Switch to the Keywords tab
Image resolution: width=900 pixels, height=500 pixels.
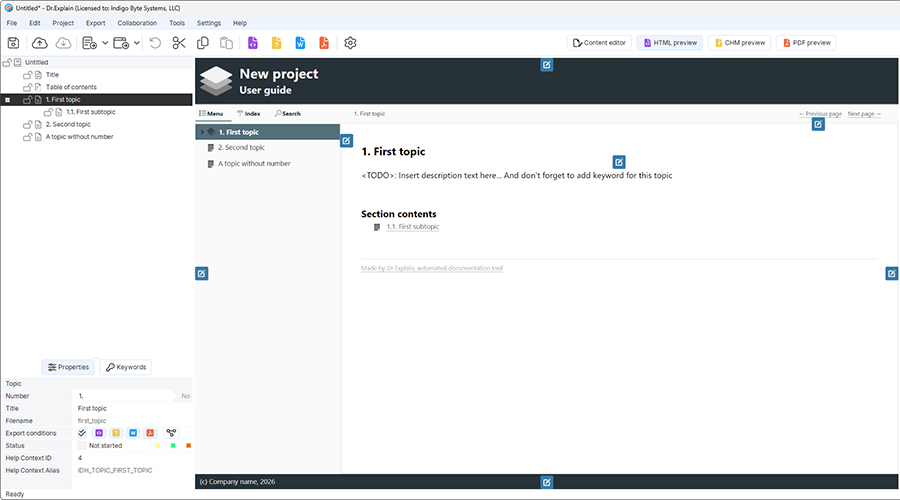[x=126, y=367]
